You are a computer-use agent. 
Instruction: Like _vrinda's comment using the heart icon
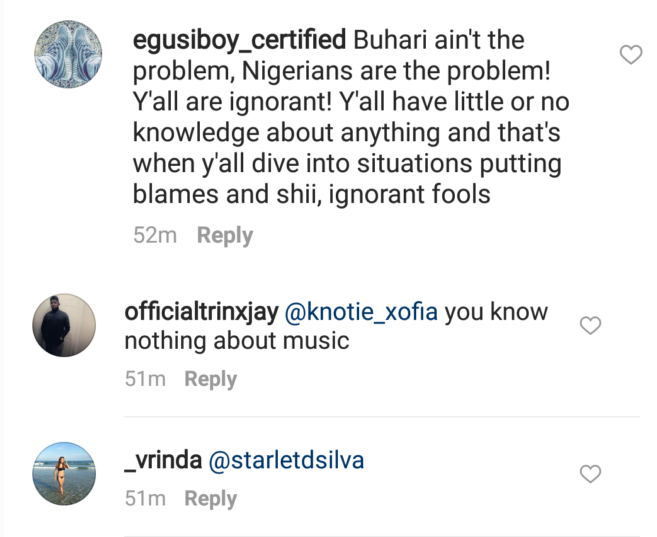click(x=591, y=473)
